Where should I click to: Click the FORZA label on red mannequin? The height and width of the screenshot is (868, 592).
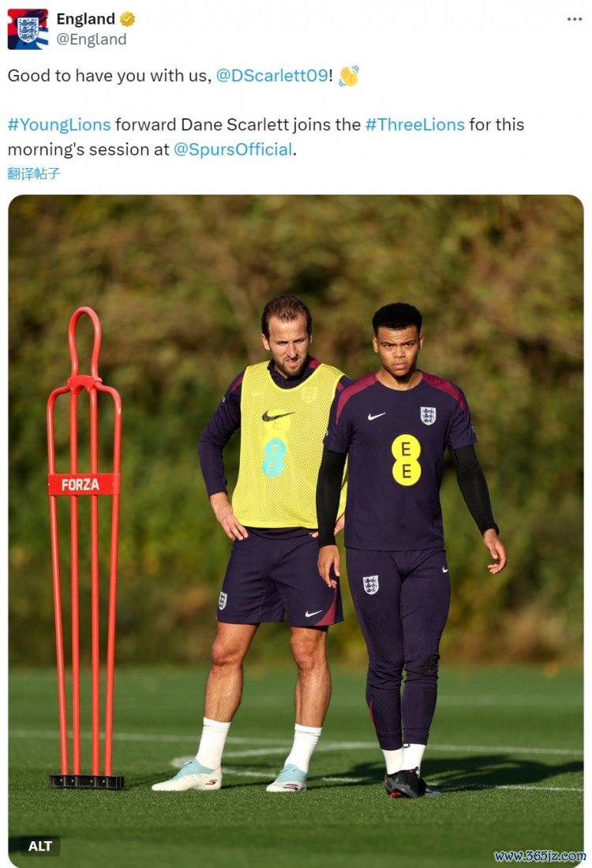tap(81, 485)
